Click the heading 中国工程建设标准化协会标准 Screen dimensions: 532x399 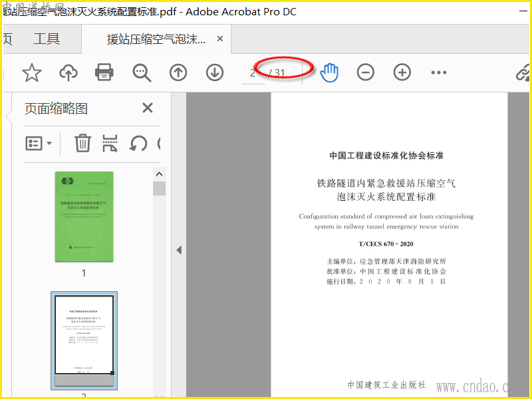(x=386, y=156)
